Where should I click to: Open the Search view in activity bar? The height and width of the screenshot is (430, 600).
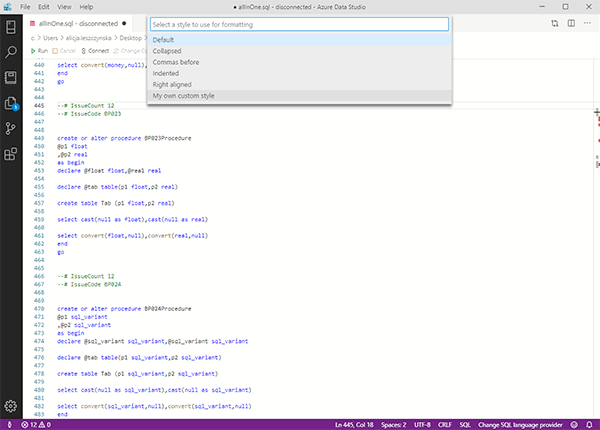(x=11, y=52)
